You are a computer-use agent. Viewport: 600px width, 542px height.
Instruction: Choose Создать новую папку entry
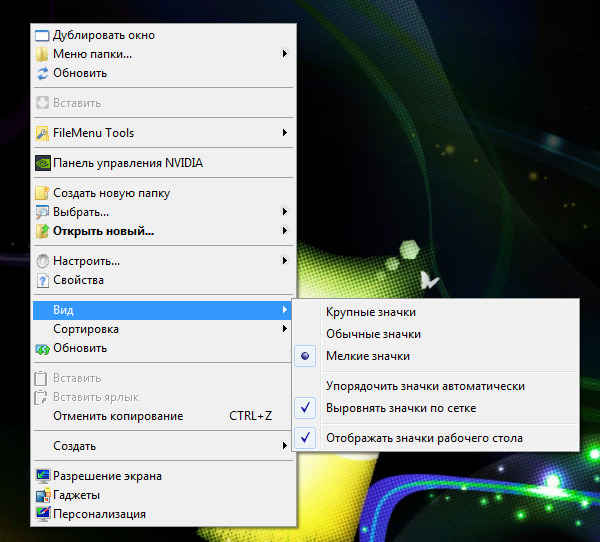163,193
